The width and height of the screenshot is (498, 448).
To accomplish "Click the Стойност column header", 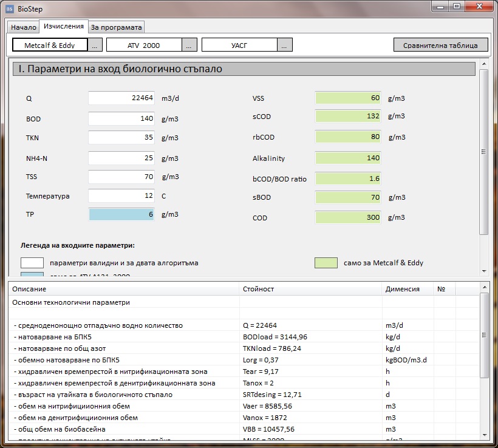I will click(x=310, y=289).
